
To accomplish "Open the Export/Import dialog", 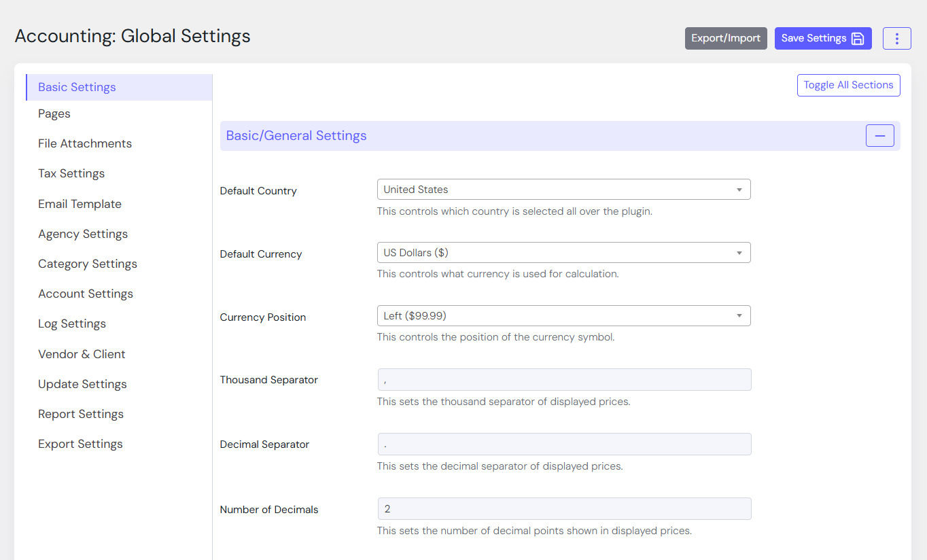I will [x=725, y=39].
